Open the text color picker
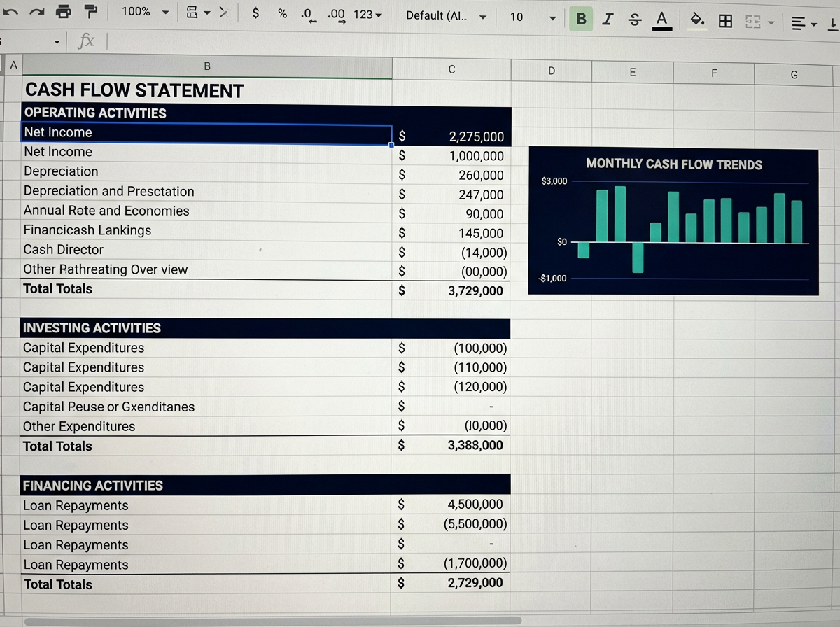 [661, 20]
